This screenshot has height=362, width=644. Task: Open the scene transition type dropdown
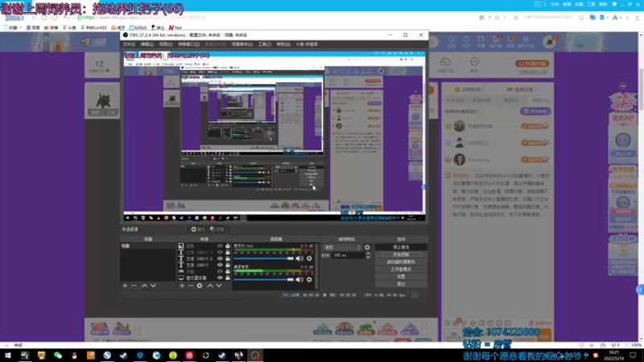click(x=342, y=248)
